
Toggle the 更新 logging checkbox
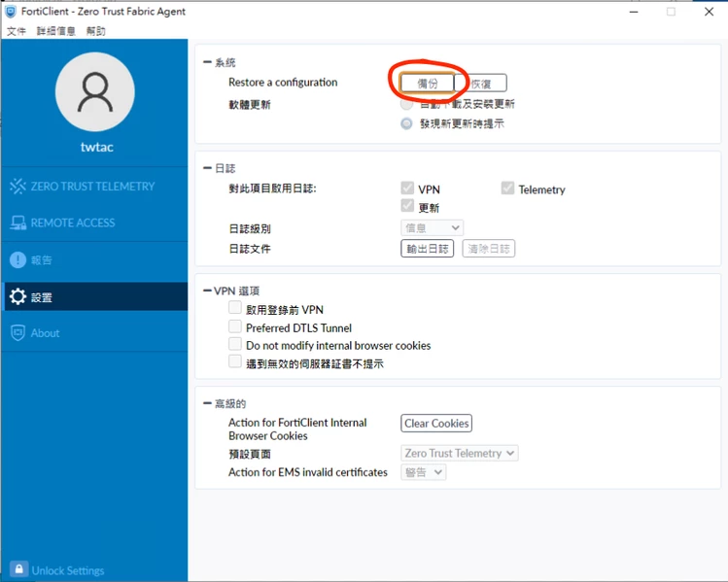pos(407,206)
